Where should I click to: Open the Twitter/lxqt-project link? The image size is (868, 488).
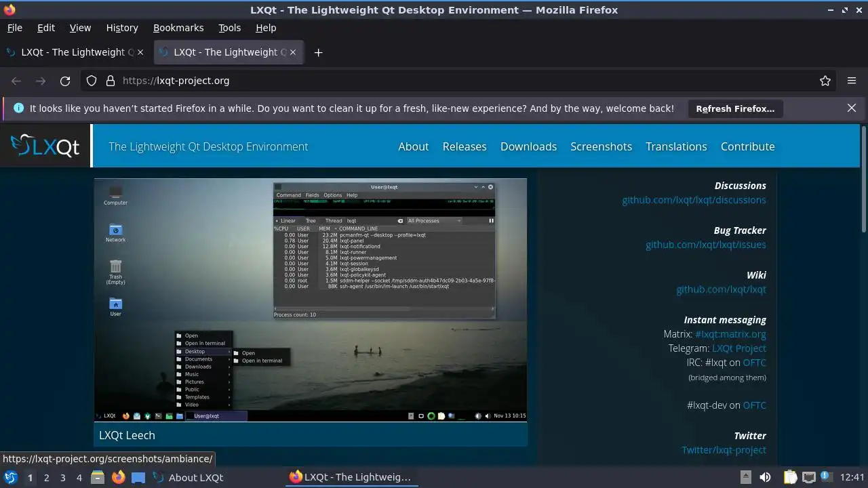tap(724, 450)
